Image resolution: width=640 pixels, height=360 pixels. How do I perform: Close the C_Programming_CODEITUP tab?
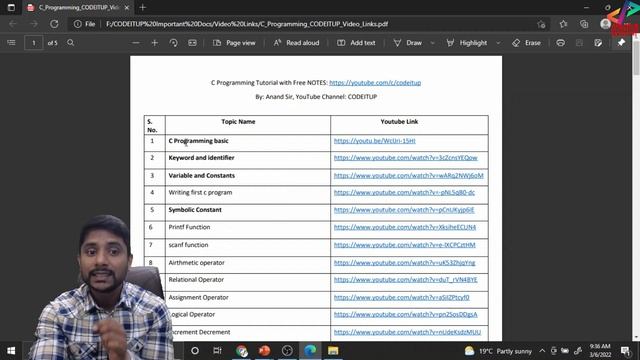pyautogui.click(x=127, y=7)
